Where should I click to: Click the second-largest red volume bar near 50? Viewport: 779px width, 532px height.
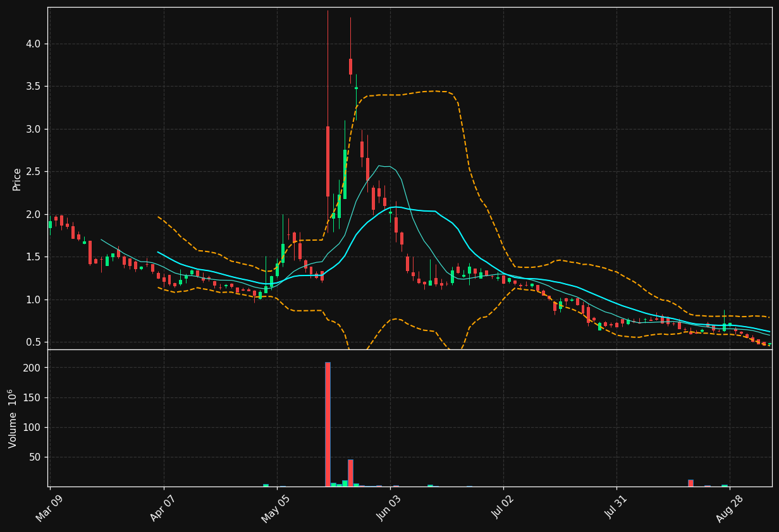coord(350,473)
